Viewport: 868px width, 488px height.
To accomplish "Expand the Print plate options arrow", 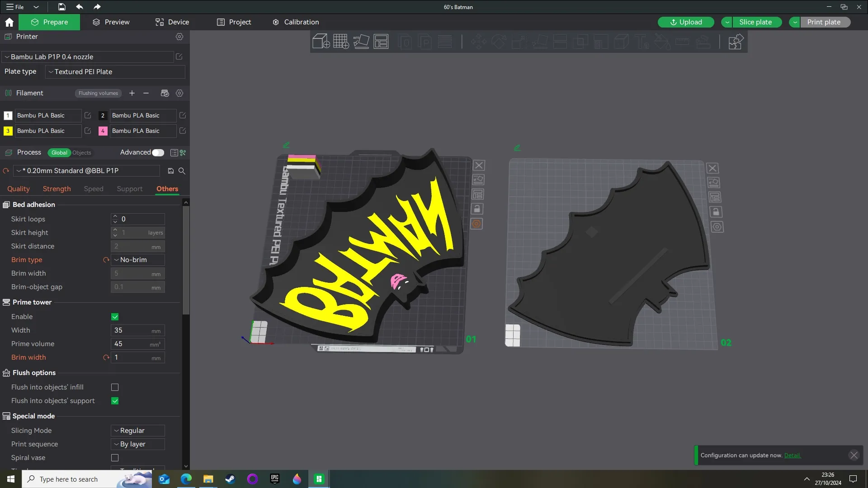I will tap(795, 22).
